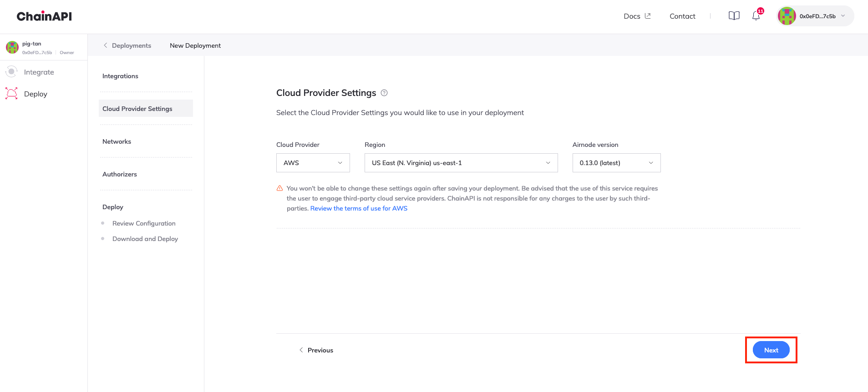
Task: Open notifications bell icon
Action: 756,16
